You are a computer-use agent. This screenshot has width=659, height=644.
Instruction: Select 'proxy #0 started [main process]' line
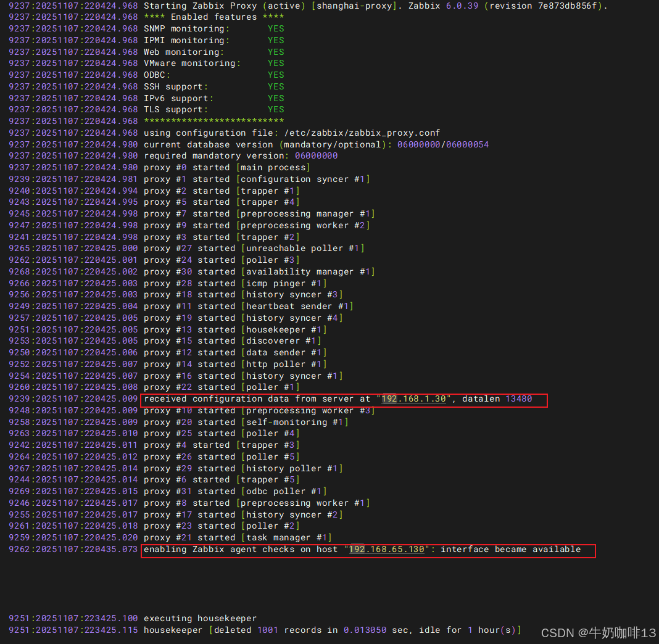click(159, 167)
